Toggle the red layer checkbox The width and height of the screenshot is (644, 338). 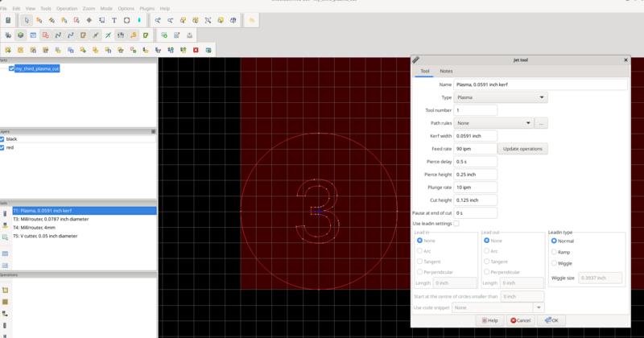tap(2, 148)
